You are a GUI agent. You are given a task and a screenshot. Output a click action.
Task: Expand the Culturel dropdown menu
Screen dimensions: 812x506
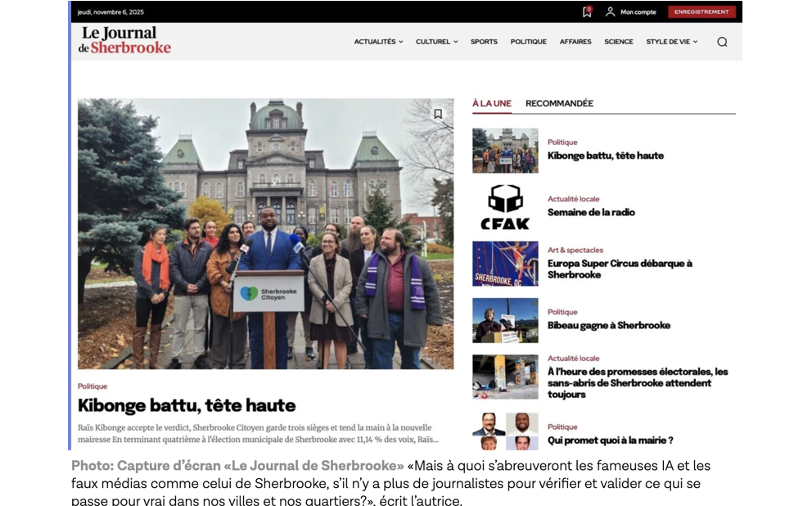pos(436,42)
